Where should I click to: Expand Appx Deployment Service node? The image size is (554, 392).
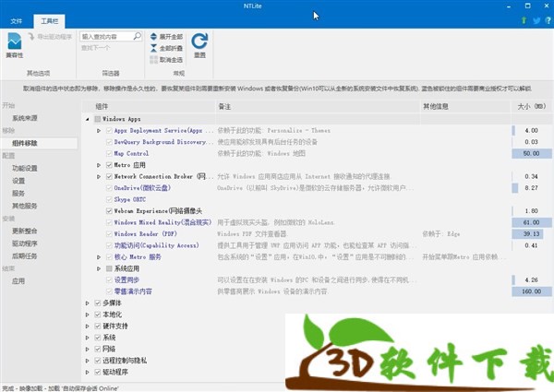coord(99,131)
